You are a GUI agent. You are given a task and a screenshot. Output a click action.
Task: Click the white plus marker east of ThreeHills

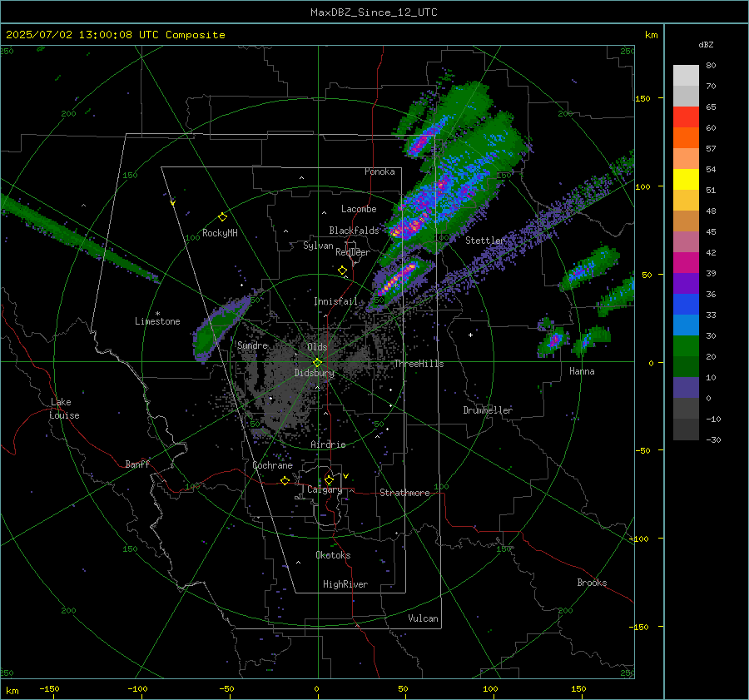(470, 335)
